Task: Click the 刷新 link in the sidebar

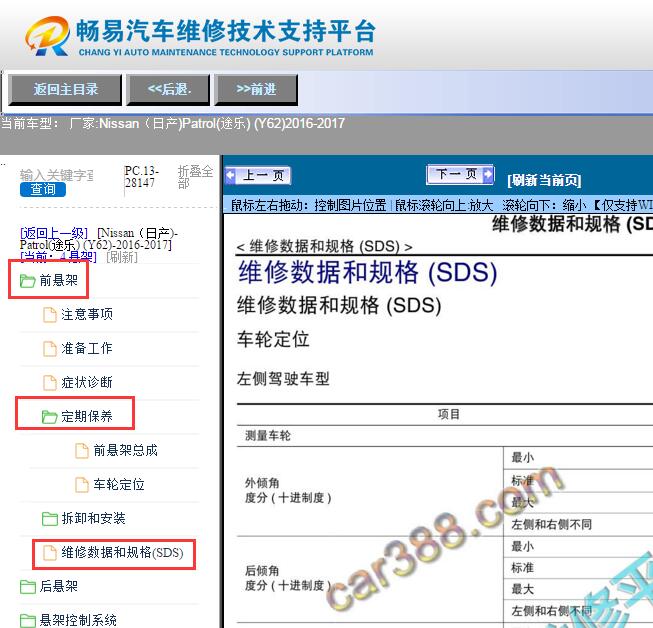Action: [x=122, y=257]
